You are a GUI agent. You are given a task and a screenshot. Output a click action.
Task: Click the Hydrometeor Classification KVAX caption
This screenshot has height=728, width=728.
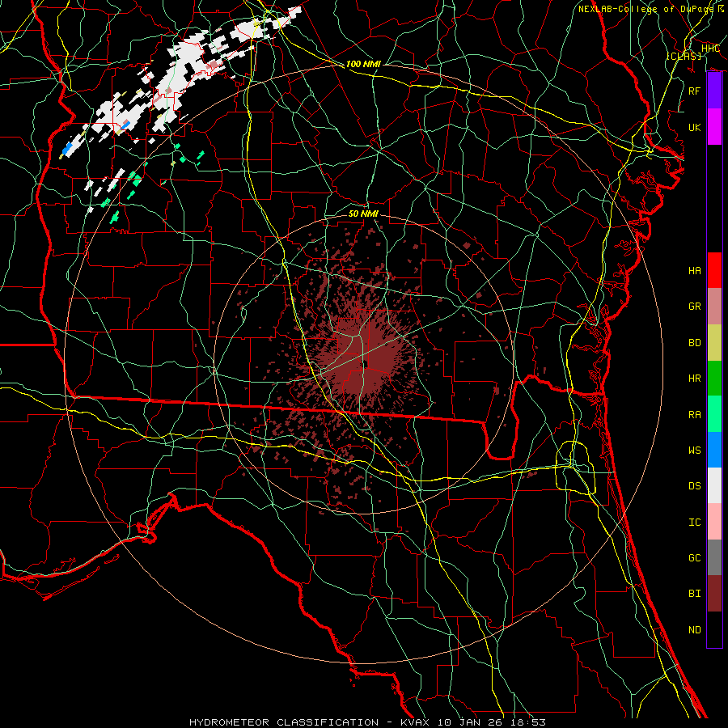click(368, 722)
